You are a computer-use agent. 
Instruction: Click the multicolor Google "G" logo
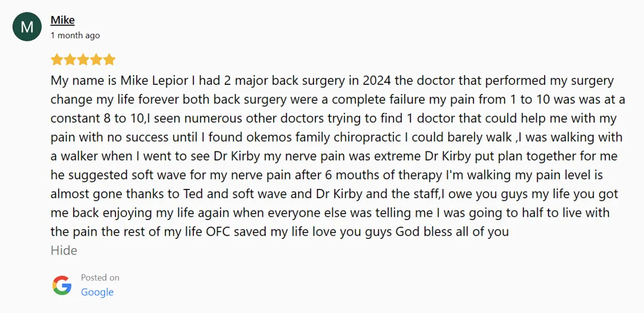coord(62,285)
